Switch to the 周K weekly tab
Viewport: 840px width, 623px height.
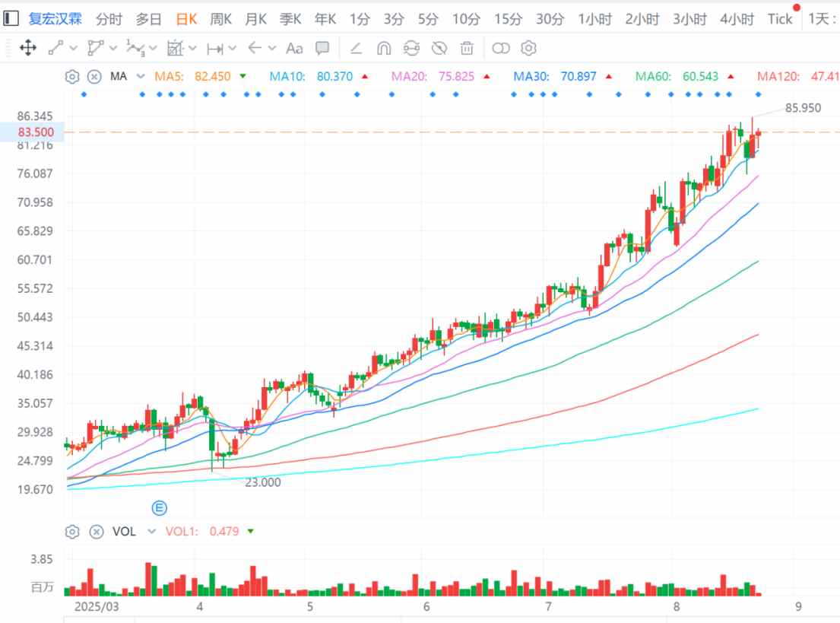[220, 19]
